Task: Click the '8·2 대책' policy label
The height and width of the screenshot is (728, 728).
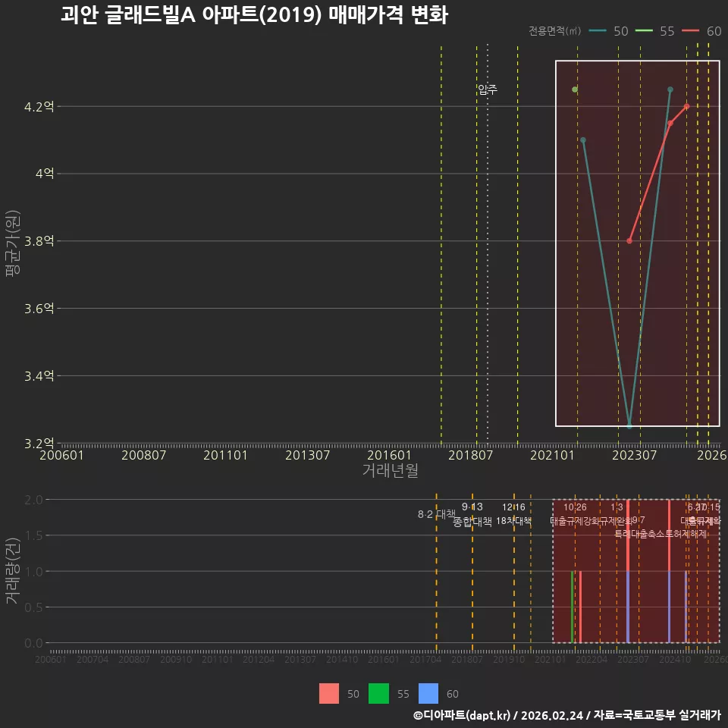Action: [x=437, y=514]
